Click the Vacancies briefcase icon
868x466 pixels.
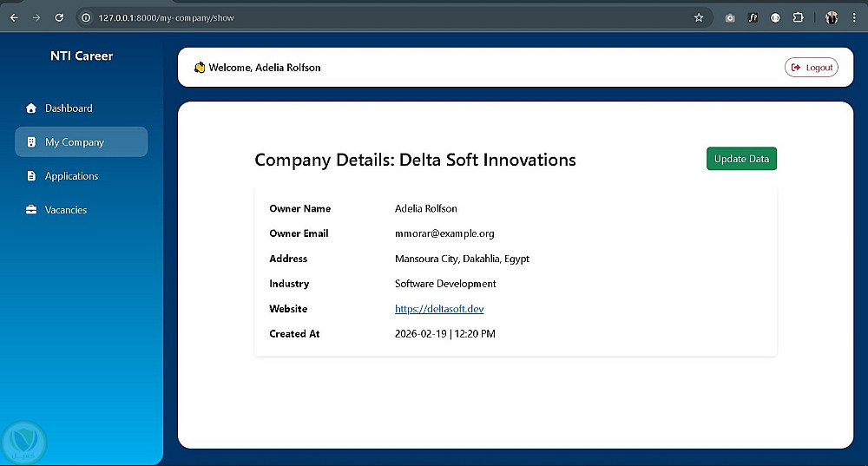tap(32, 210)
